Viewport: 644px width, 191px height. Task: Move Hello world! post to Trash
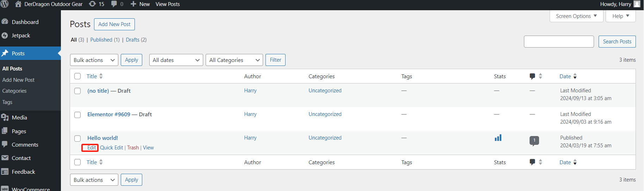(133, 148)
